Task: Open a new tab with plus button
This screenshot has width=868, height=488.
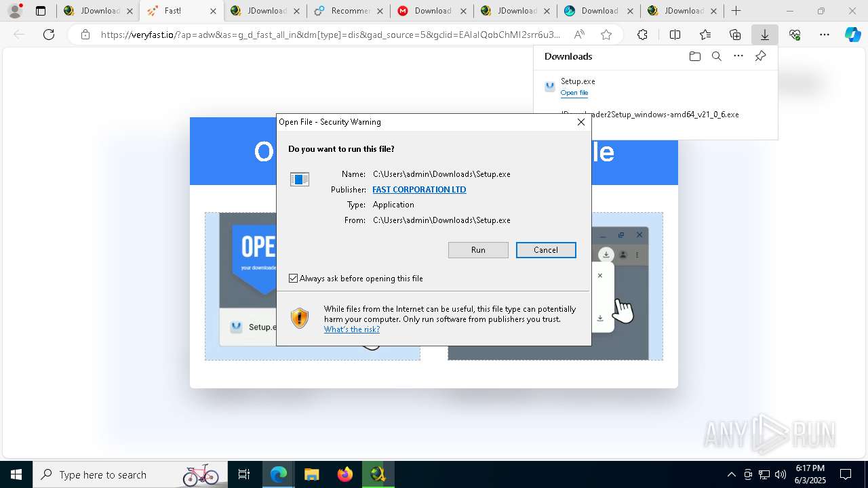Action: tap(736, 11)
